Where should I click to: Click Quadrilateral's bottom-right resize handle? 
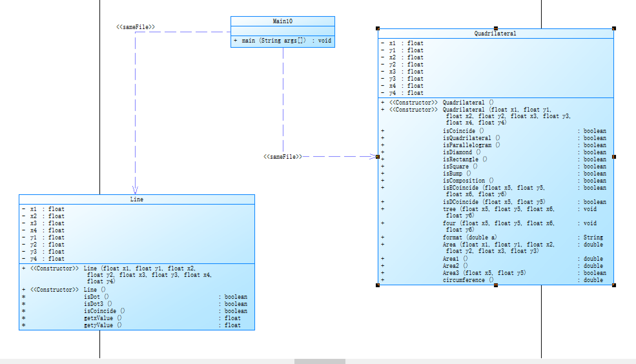[614, 285]
